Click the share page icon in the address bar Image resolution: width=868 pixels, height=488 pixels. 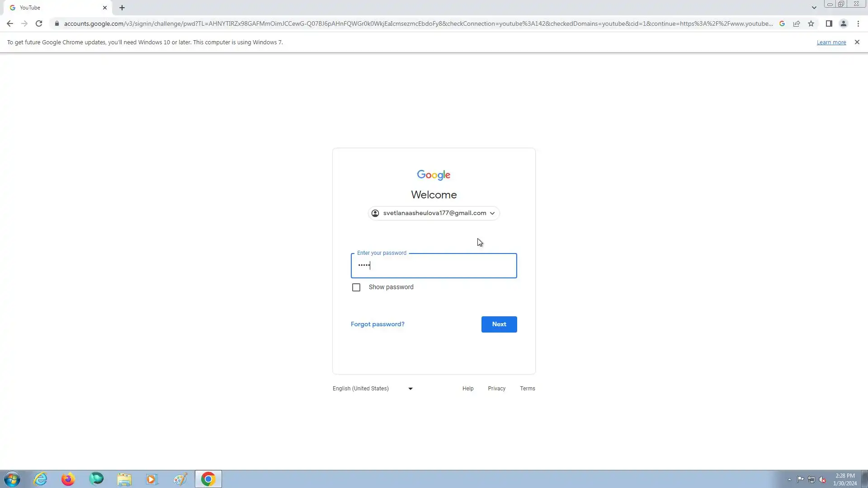797,23
